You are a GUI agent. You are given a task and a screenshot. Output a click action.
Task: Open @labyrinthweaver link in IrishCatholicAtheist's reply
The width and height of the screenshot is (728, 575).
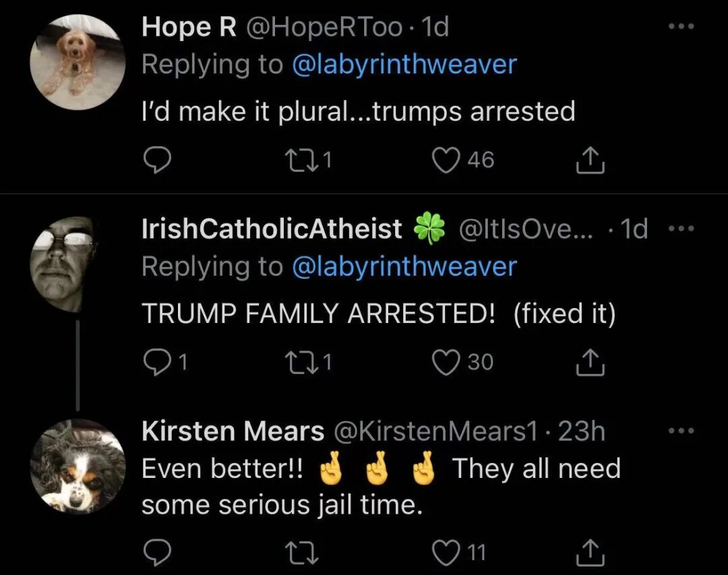point(404,267)
